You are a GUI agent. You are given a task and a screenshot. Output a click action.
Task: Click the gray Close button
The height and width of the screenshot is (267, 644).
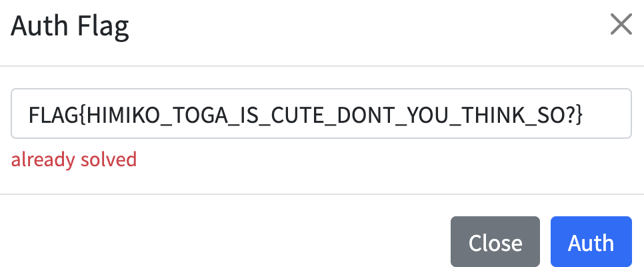[495, 242]
